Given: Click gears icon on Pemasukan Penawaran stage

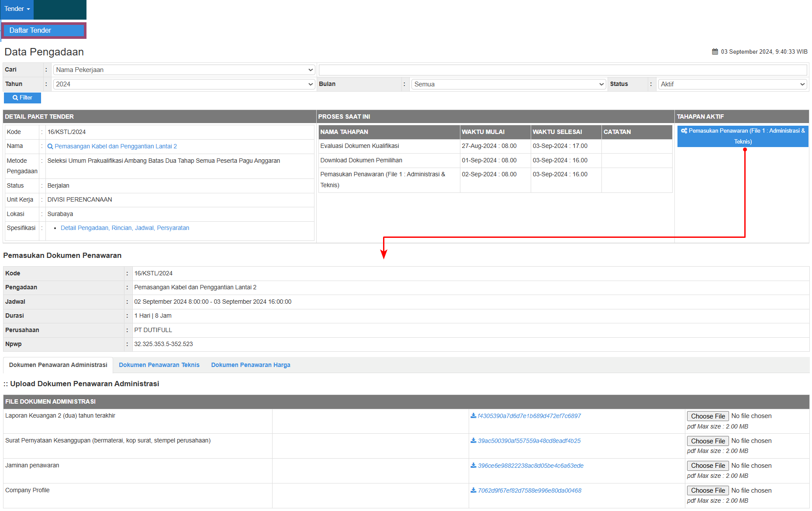Looking at the screenshot, I should [x=684, y=131].
